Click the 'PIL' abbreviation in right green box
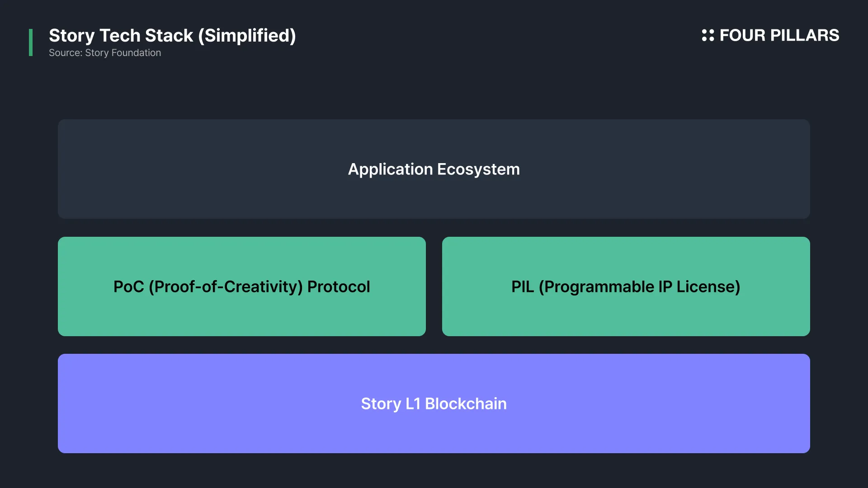Viewport: 868px width, 488px height. point(522,286)
